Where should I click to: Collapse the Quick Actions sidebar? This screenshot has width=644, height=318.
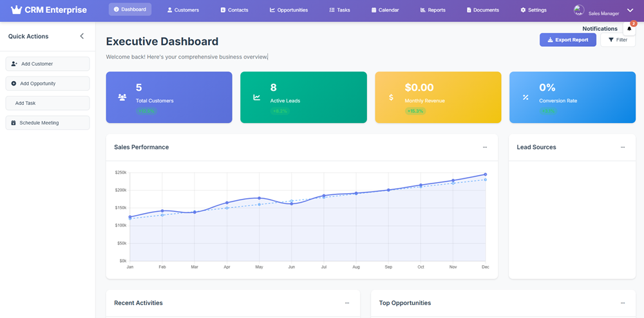point(82,37)
